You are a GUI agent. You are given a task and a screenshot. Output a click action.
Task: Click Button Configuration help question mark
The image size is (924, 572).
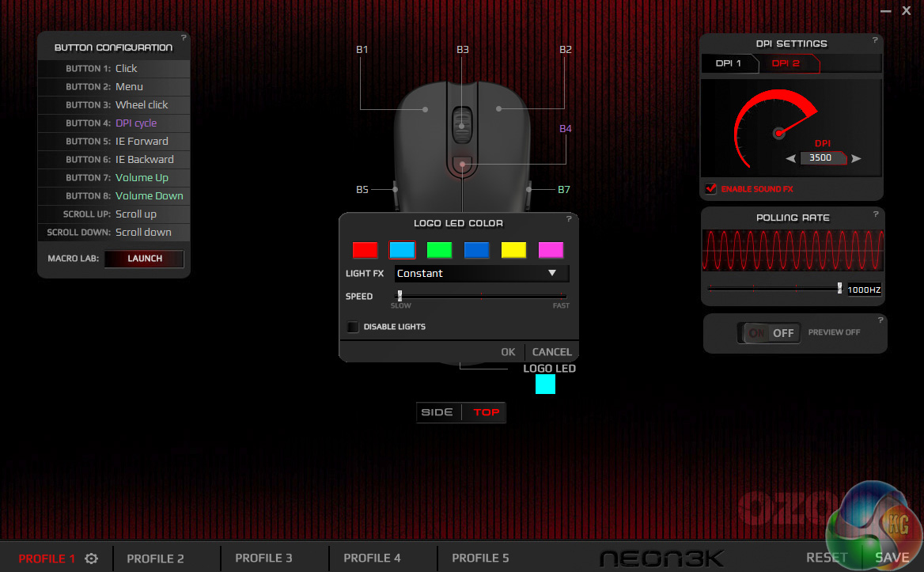(184, 38)
